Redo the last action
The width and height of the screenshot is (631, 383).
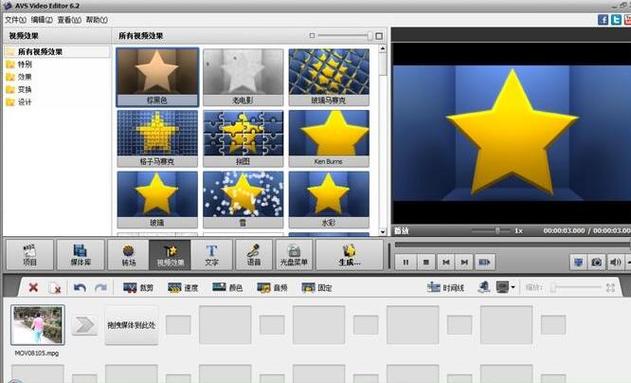tap(101, 287)
